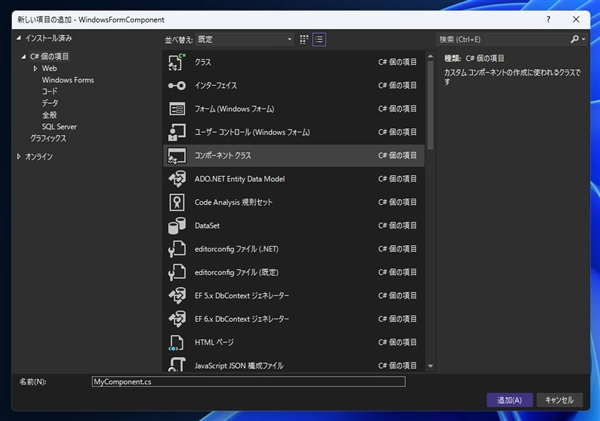Expand the オンライン tree node
Viewport: 600px width, 421px height.
click(19, 157)
